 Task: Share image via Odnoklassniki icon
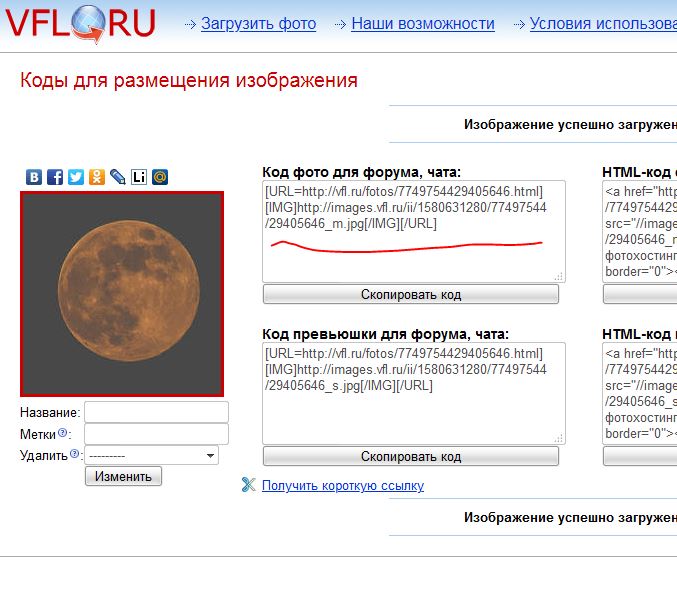97,177
